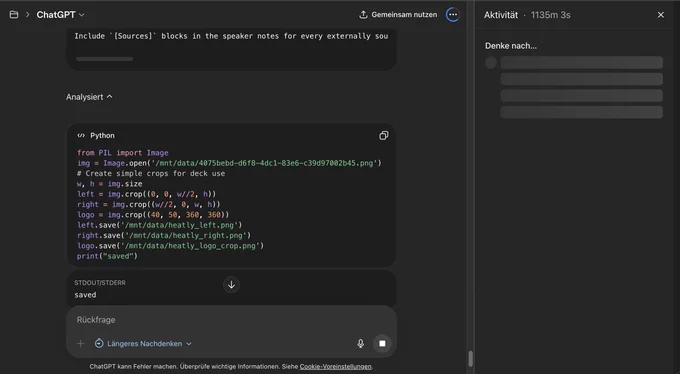680x374 pixels.
Task: Click the print("saved") code line
Action: pos(107,256)
